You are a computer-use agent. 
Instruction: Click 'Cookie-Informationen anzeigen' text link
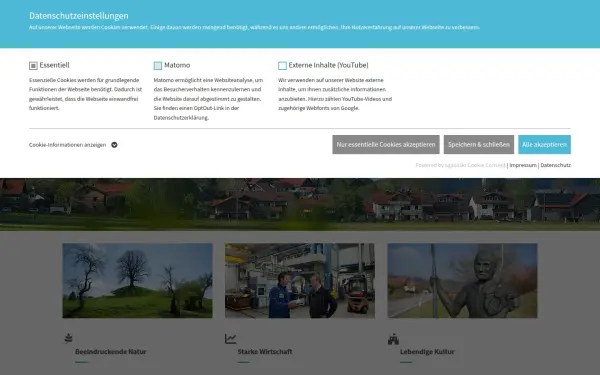[67, 145]
